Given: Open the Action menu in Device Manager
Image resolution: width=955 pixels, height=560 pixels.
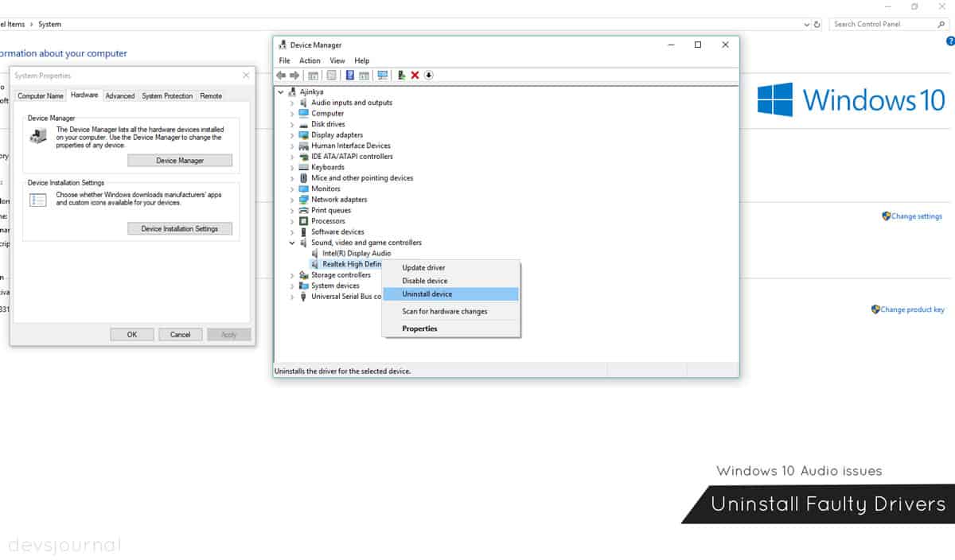Looking at the screenshot, I should click(x=310, y=60).
